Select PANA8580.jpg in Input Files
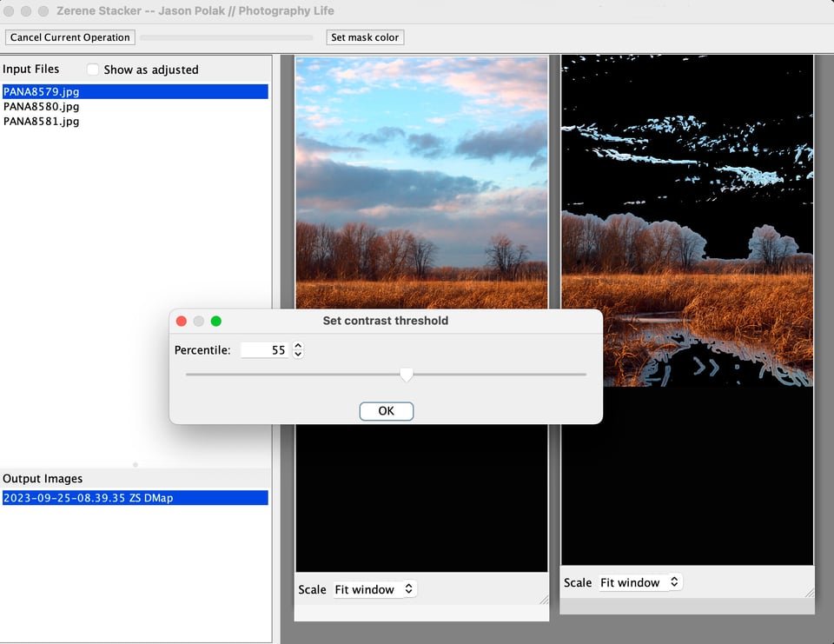 pyautogui.click(x=136, y=106)
